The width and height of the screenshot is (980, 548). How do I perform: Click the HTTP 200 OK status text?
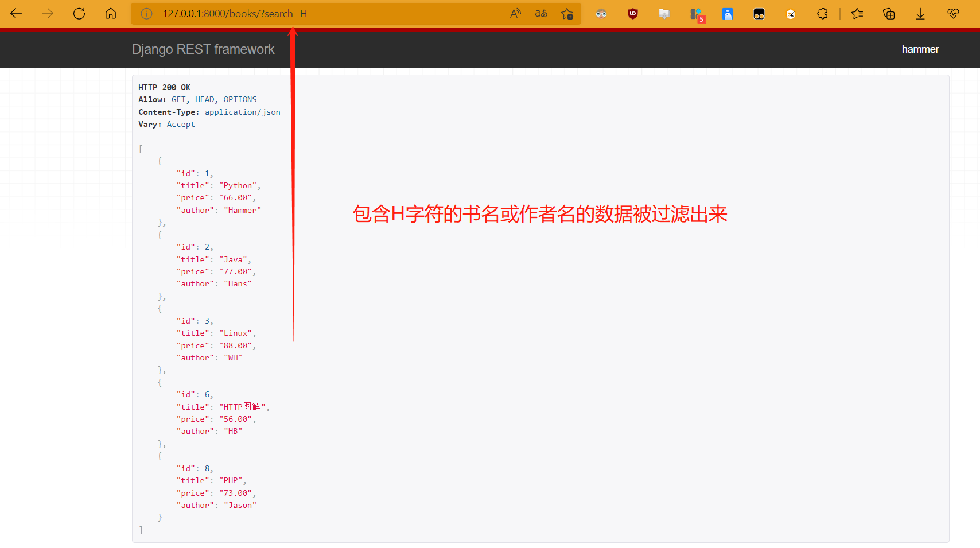point(164,87)
